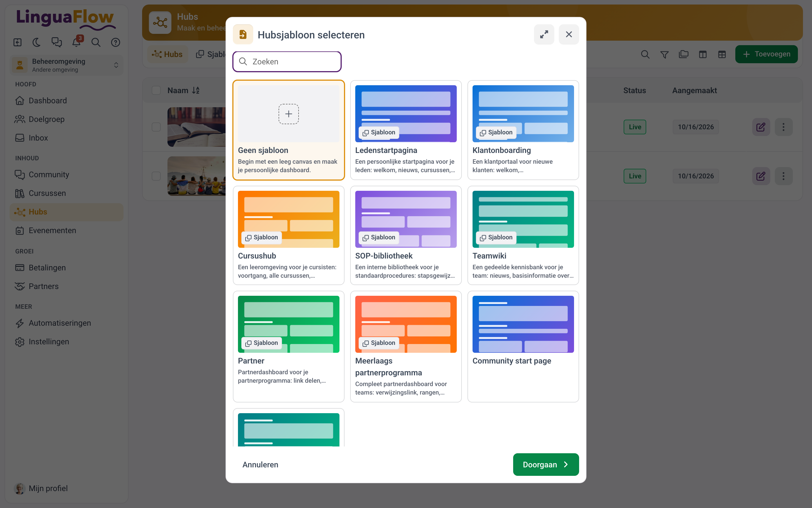The width and height of the screenshot is (812, 508).
Task: Edit the second hub row
Action: pos(761,176)
